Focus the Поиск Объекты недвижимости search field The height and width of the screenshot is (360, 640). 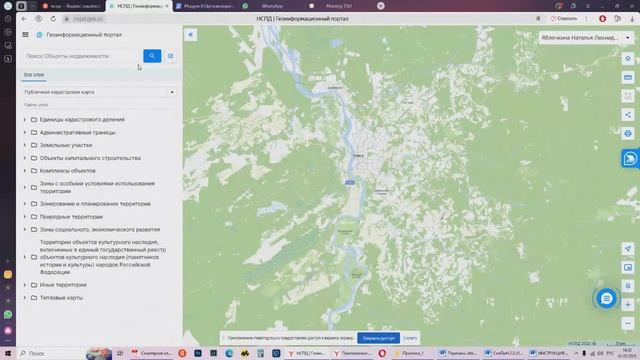82,56
